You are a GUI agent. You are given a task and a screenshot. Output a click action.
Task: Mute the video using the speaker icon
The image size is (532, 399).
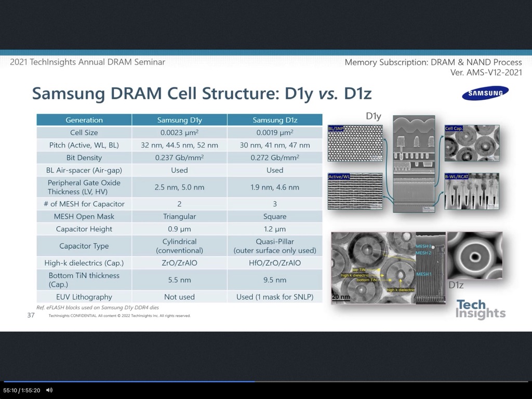49,390
